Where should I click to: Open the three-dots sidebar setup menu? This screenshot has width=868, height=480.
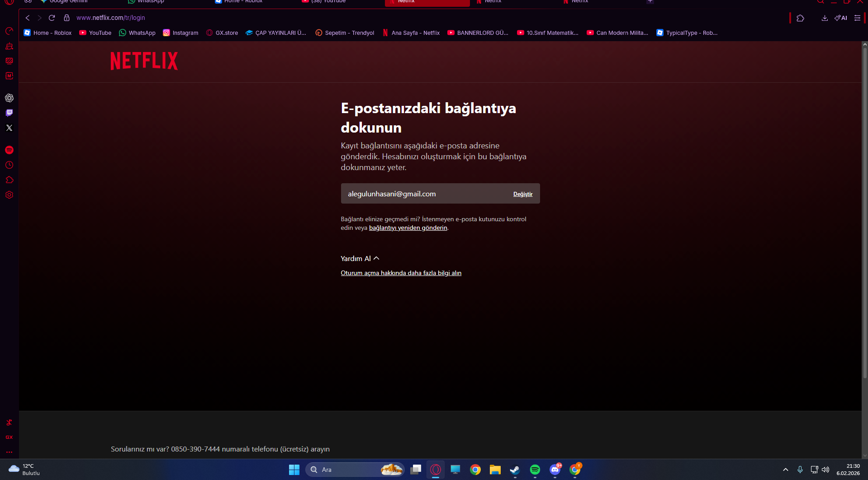pyautogui.click(x=9, y=452)
